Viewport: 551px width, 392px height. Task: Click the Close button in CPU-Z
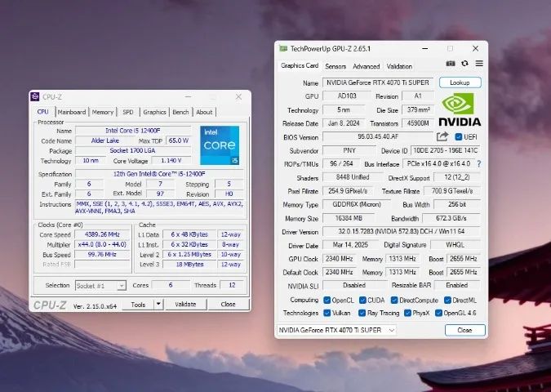click(228, 305)
